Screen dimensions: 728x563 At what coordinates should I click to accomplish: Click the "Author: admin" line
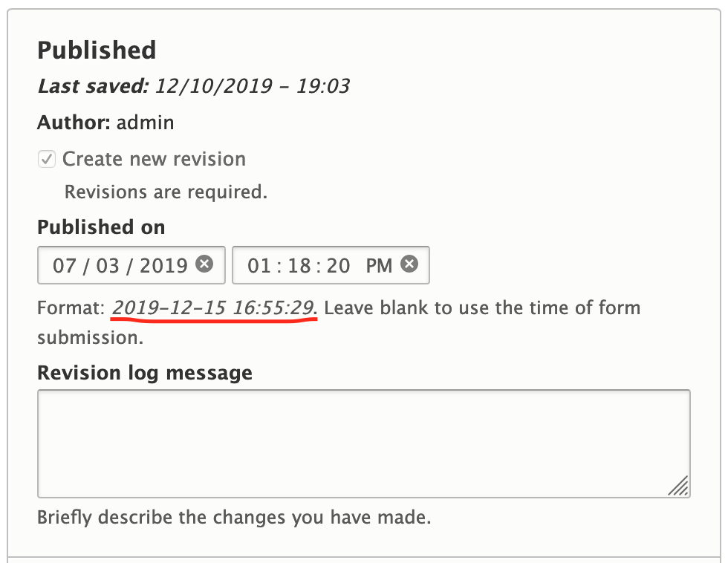105,123
